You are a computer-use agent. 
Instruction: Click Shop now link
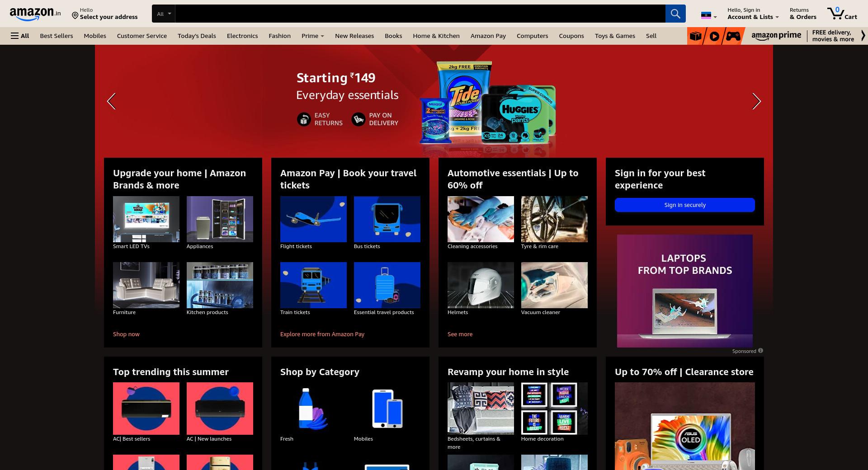(126, 334)
